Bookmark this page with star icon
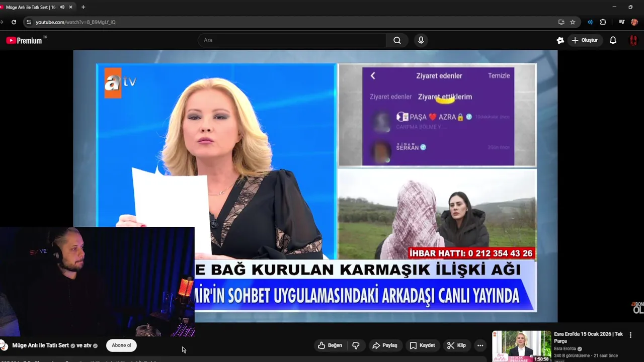Image resolution: width=644 pixels, height=362 pixels. [x=573, y=22]
